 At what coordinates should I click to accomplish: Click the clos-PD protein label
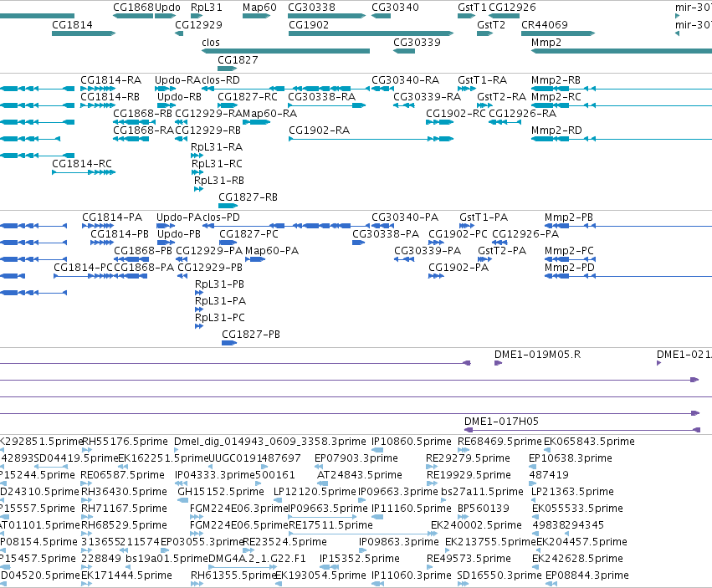coord(221,217)
